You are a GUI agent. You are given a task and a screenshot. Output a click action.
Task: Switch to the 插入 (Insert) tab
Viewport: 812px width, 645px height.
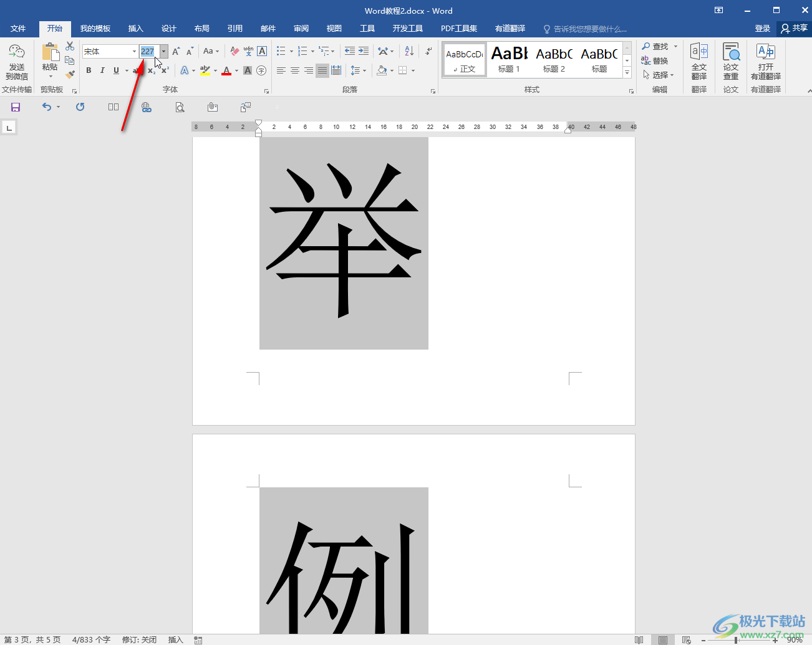(x=135, y=29)
